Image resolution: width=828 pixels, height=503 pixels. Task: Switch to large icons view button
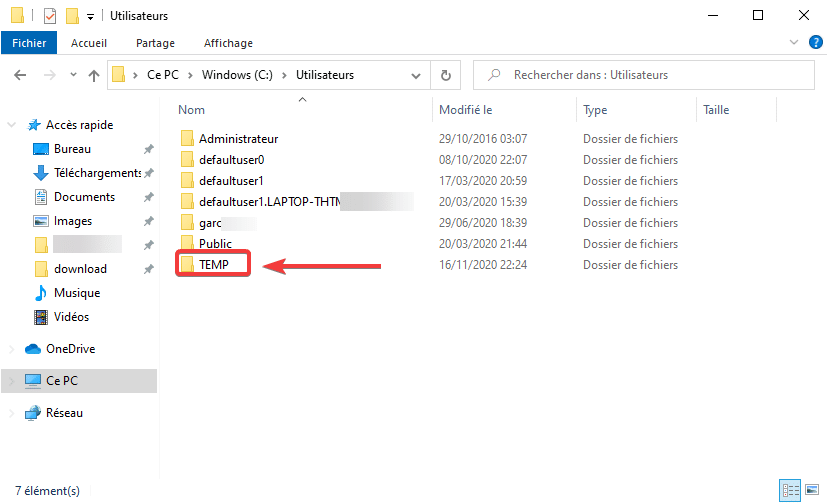pos(812,491)
